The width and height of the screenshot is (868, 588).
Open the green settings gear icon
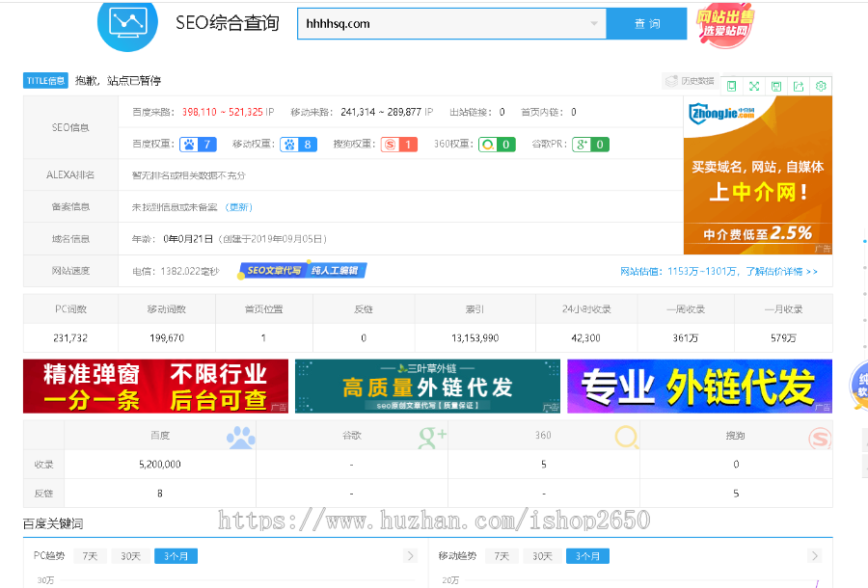(821, 86)
